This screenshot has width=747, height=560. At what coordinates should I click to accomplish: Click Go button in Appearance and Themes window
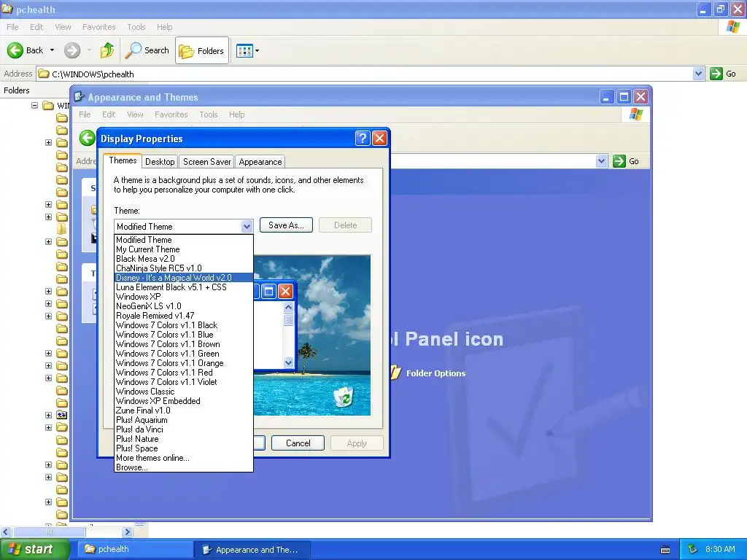click(625, 161)
